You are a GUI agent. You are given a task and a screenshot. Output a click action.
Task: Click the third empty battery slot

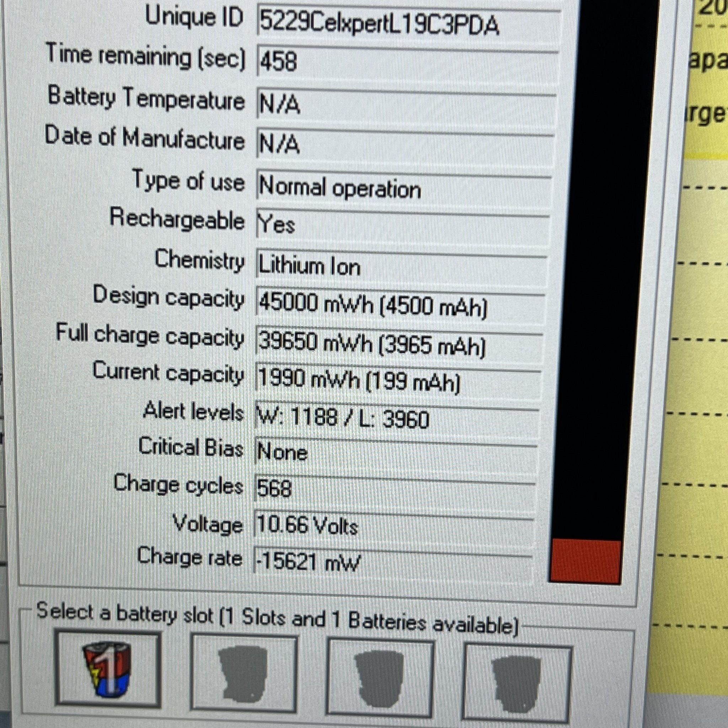pyautogui.click(x=380, y=679)
